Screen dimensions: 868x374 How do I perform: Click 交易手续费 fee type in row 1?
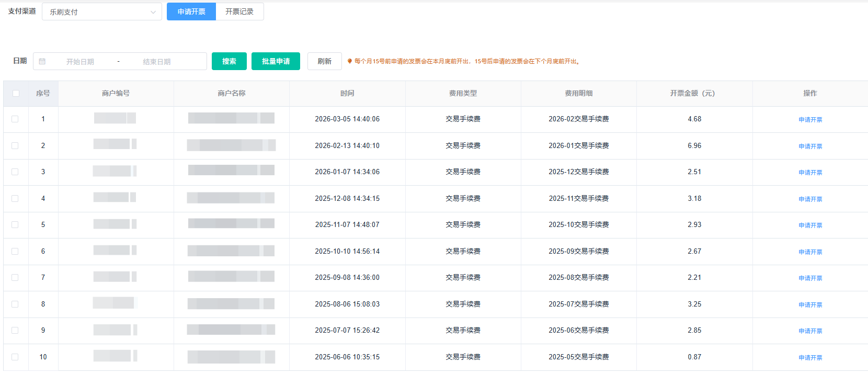coord(463,119)
